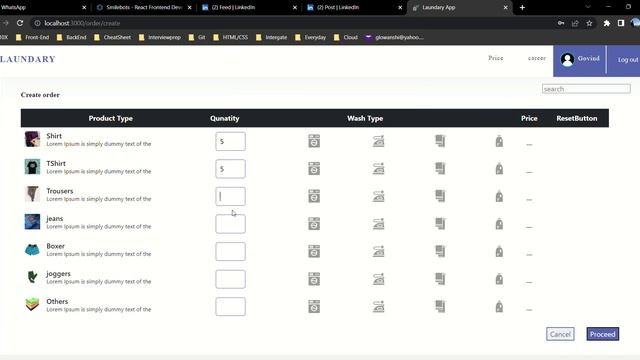Choose folding towel icon for TShirt
This screenshot has width=640, height=360.
440,169
